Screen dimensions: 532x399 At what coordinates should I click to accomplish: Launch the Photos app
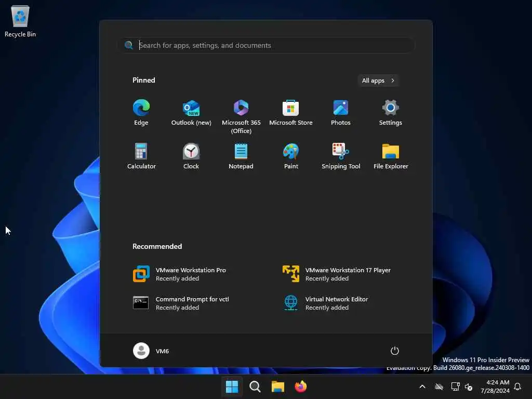341,113
